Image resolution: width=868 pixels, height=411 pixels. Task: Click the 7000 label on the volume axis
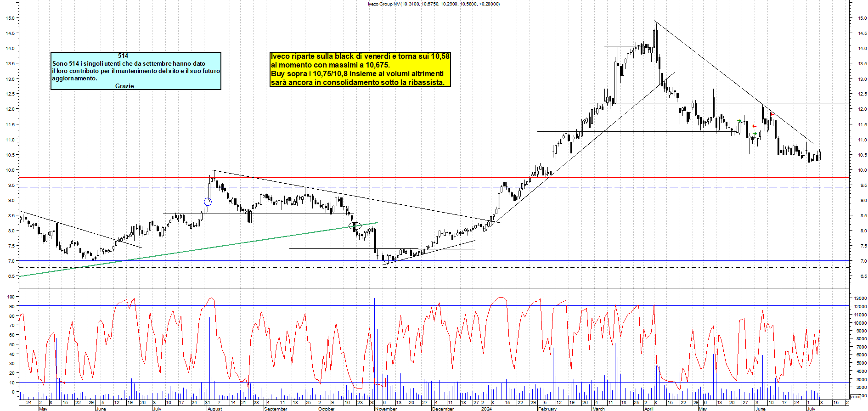pyautogui.click(x=861, y=347)
